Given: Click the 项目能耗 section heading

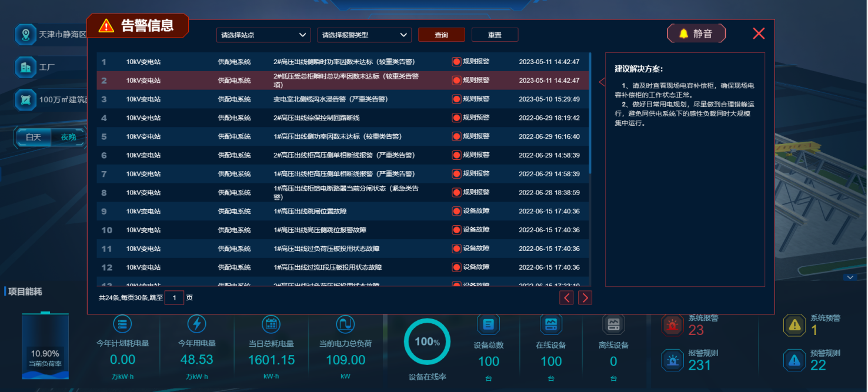Looking at the screenshot, I should [x=25, y=292].
